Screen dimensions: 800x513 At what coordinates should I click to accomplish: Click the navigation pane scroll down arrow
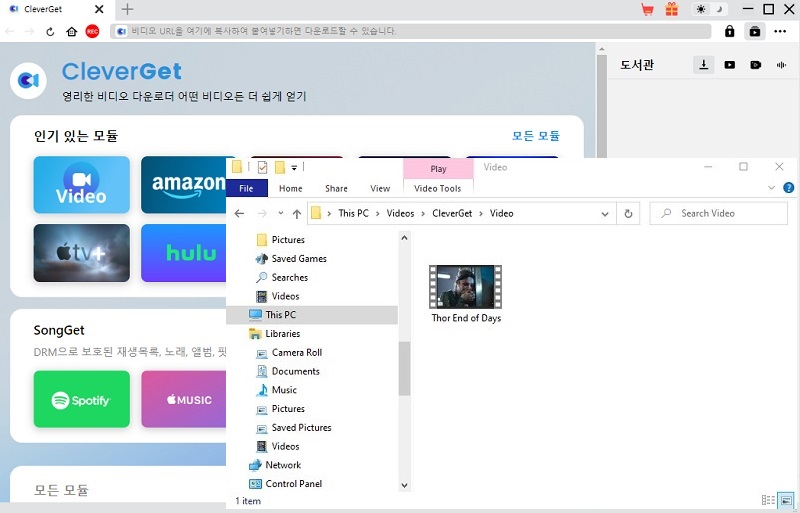coord(405,485)
